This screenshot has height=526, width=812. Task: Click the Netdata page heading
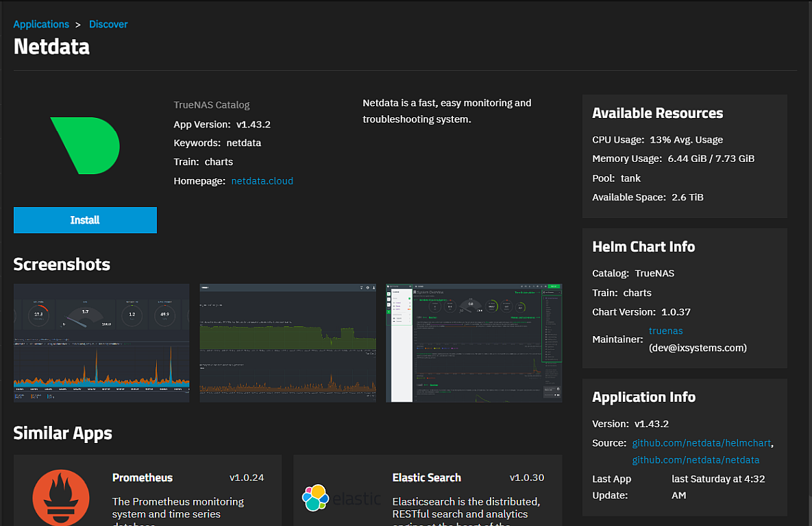click(x=51, y=47)
